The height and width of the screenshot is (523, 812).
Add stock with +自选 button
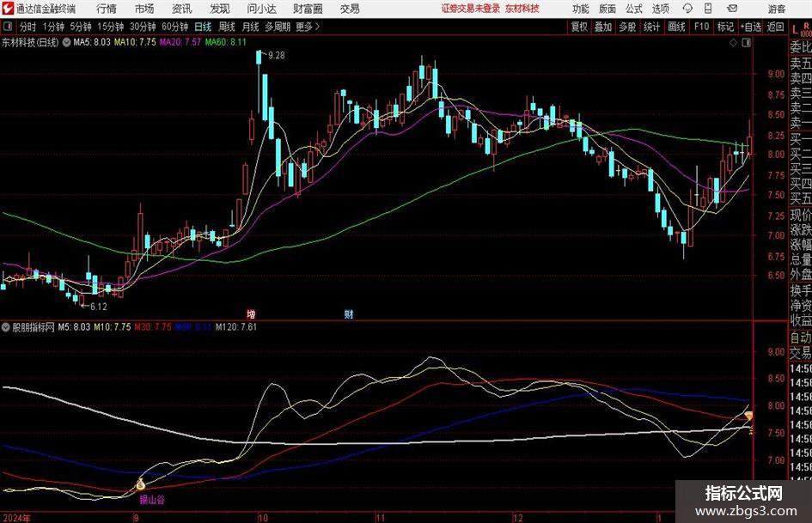[x=750, y=27]
